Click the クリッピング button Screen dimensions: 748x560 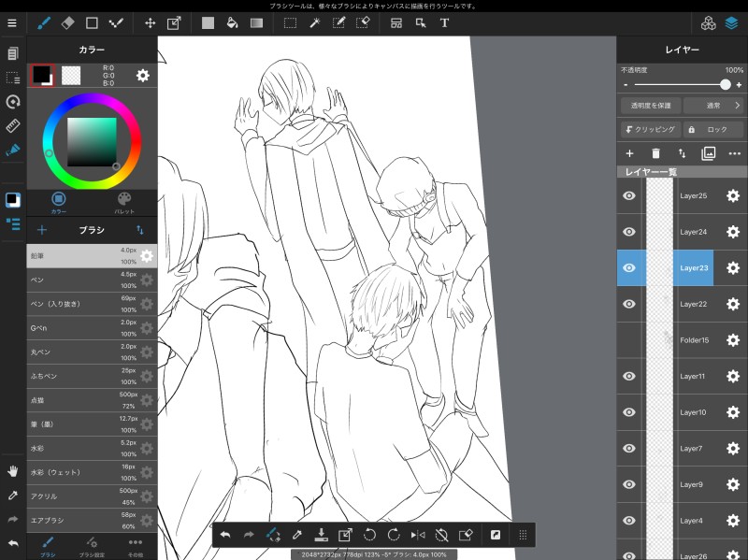pyautogui.click(x=650, y=130)
